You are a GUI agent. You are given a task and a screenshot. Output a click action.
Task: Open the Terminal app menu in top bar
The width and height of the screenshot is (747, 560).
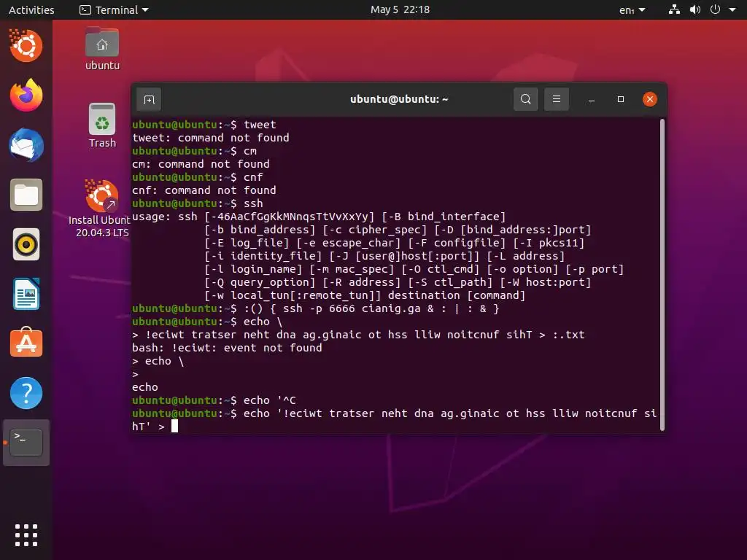coord(114,9)
